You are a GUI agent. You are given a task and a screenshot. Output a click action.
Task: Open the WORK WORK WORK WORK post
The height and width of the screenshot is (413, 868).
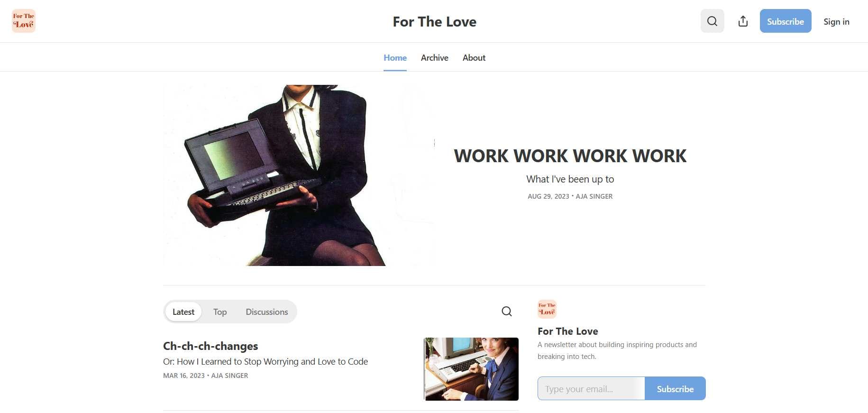pyautogui.click(x=570, y=156)
